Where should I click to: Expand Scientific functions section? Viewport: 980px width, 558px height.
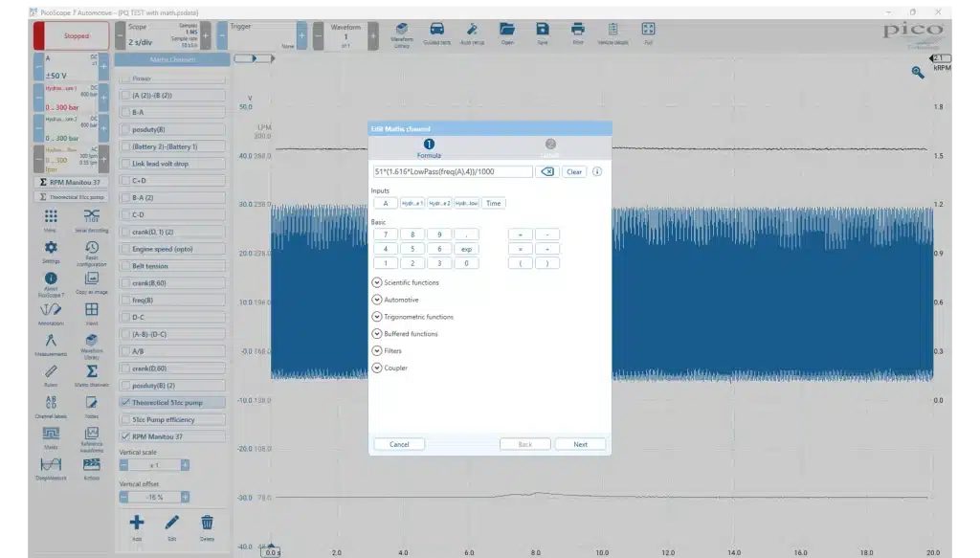377,282
